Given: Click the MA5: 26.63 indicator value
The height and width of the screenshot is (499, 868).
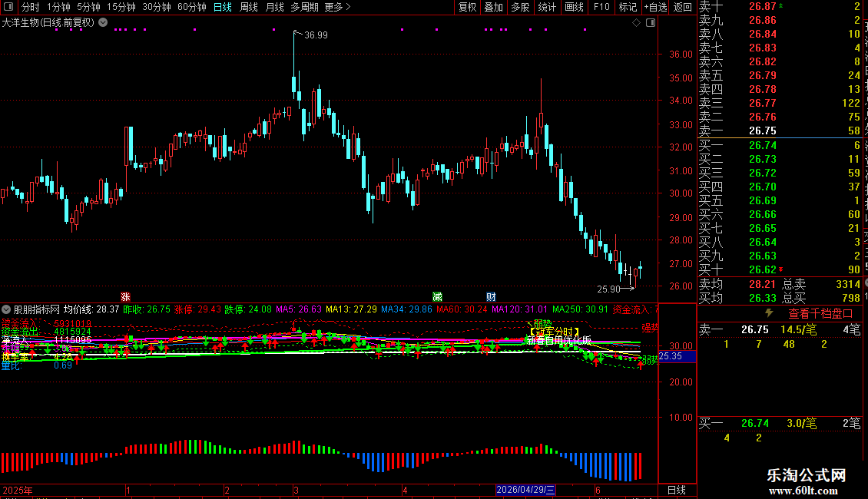Looking at the screenshot, I should [x=298, y=309].
